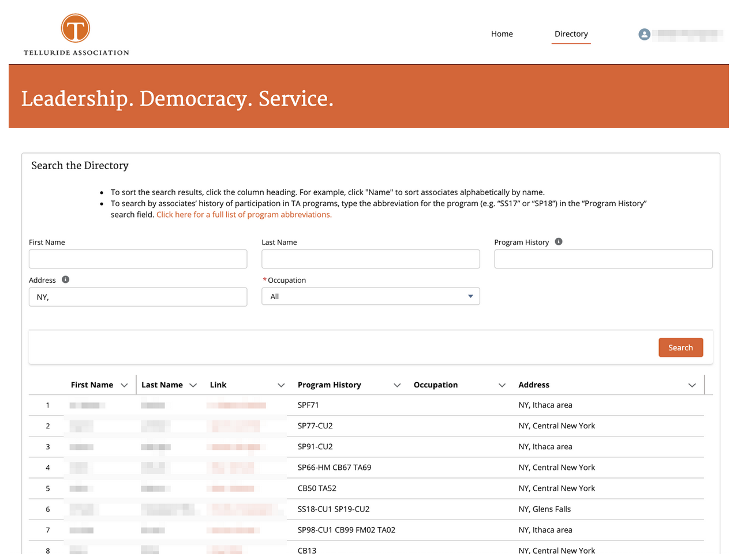Viewport: 737px width, 560px height.
Task: Click Program History info icon
Action: pyautogui.click(x=558, y=242)
